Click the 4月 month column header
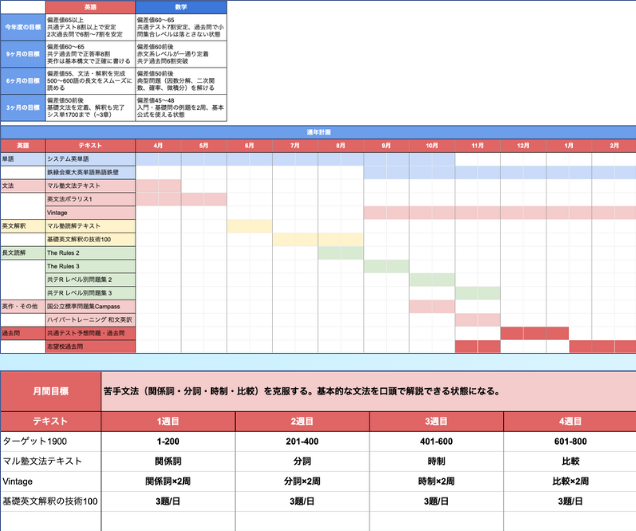This screenshot has height=531, width=636. (x=158, y=146)
